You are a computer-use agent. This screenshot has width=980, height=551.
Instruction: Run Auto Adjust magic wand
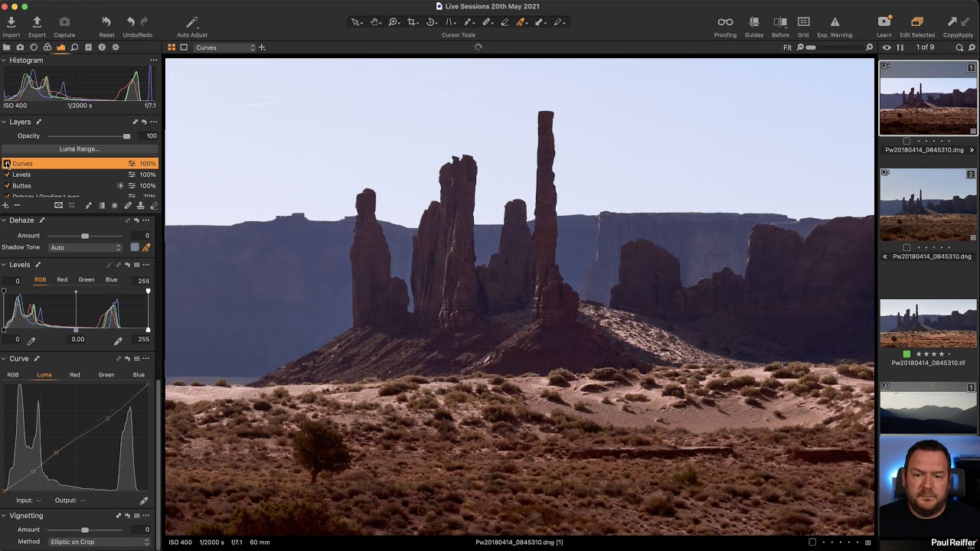191,22
